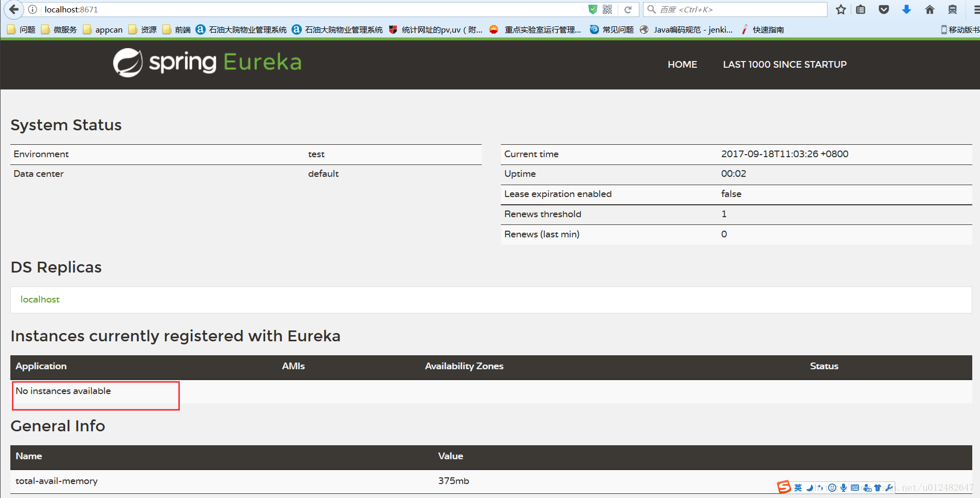Open the browser hamburger menu
980x498 pixels.
coord(976,9)
